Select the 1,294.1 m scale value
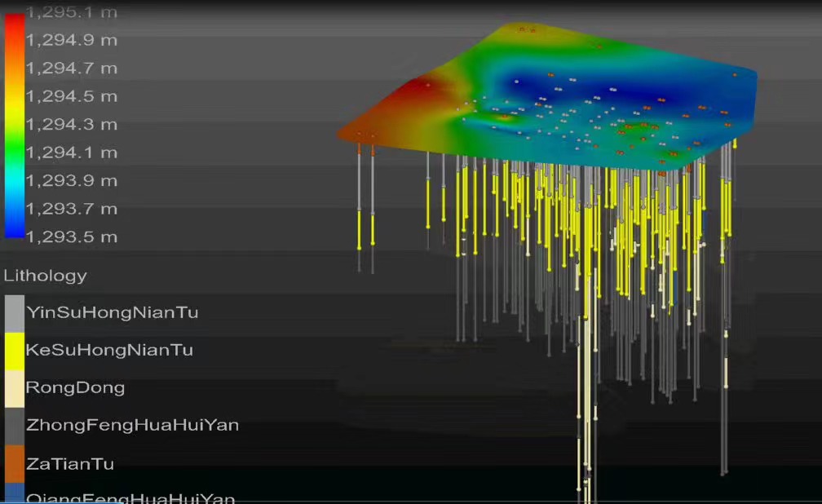The width and height of the screenshot is (822, 504). [x=72, y=153]
